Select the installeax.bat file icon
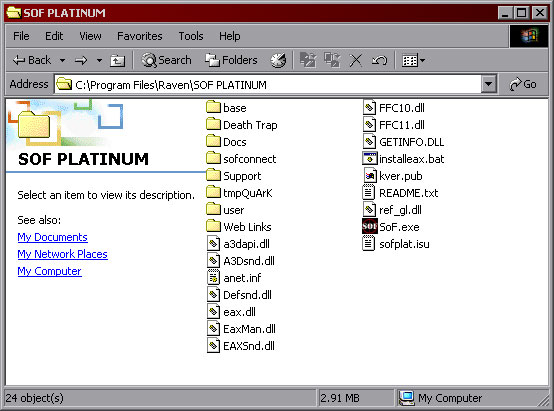This screenshot has height=411, width=554. point(370,159)
